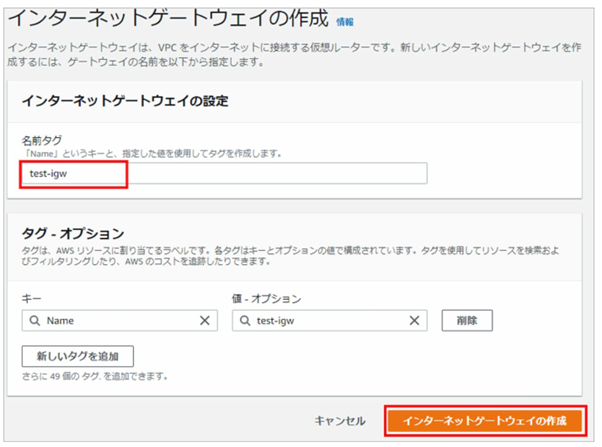Click キャンセル to cancel gateway creation
The height and width of the screenshot is (447, 602).
[x=339, y=421]
